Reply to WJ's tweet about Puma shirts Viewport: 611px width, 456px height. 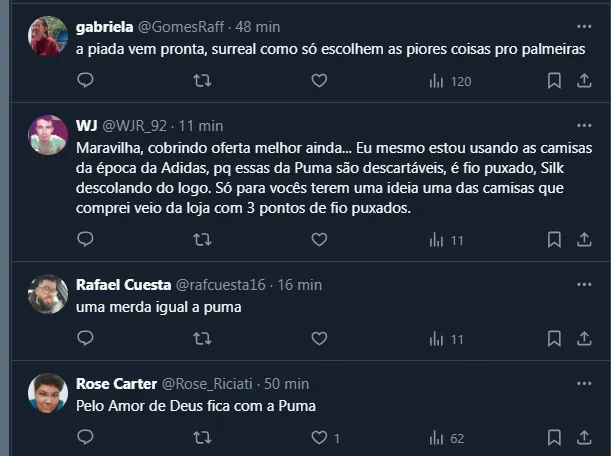point(85,239)
